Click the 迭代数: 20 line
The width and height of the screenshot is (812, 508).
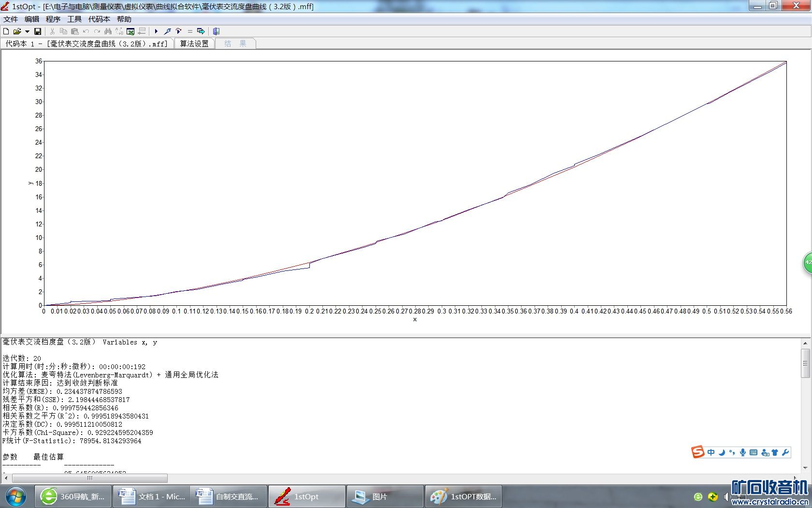22,359
